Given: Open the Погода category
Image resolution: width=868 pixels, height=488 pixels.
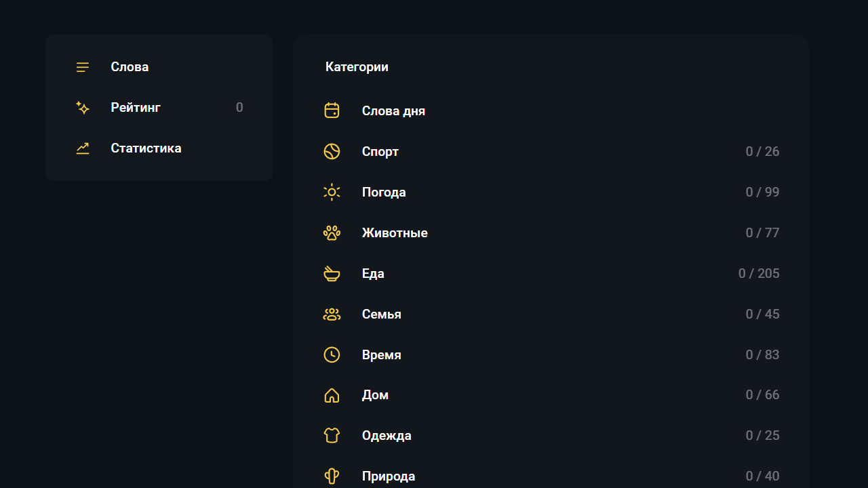Looking at the screenshot, I should (384, 192).
